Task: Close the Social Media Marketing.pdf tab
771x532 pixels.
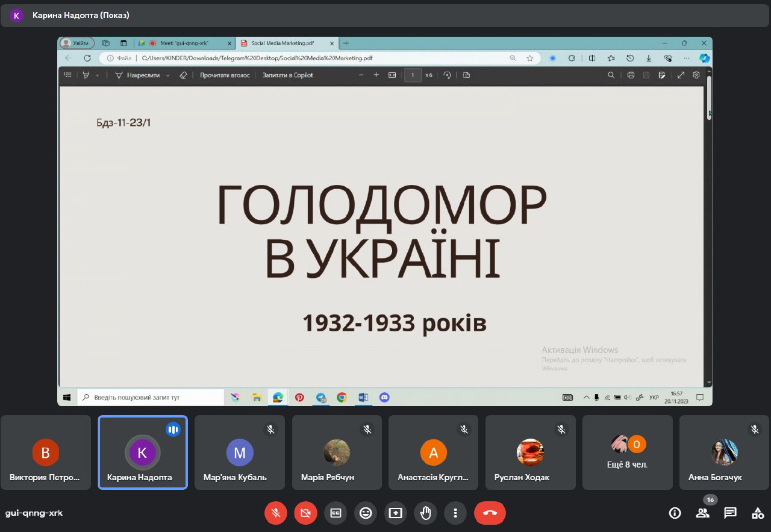Action: (x=332, y=43)
